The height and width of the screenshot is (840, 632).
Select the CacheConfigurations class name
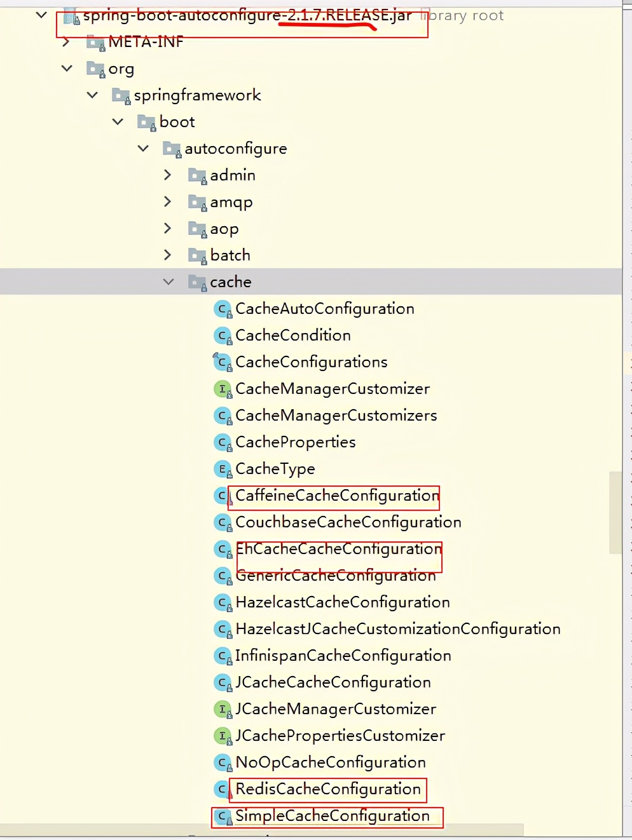pyautogui.click(x=312, y=363)
